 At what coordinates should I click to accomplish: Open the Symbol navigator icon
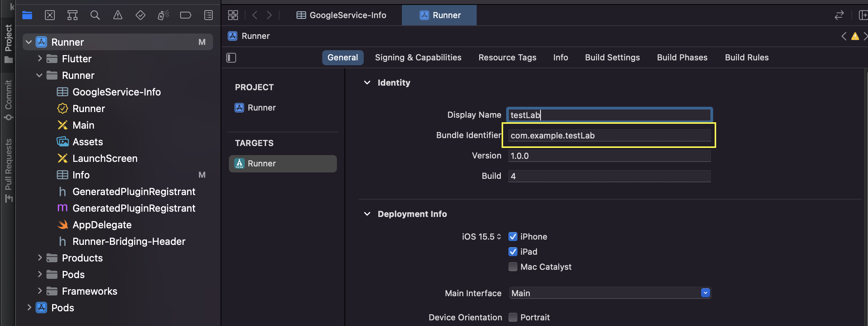pyautogui.click(x=73, y=15)
